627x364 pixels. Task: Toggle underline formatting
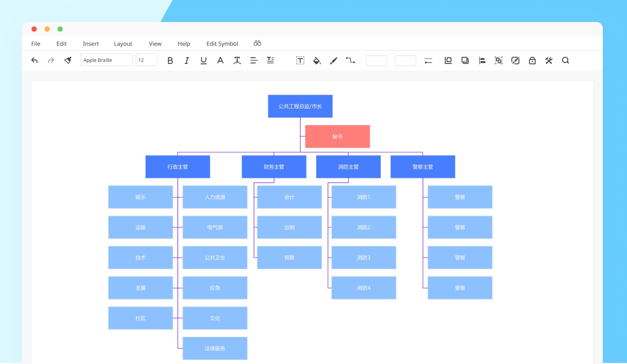tap(203, 60)
